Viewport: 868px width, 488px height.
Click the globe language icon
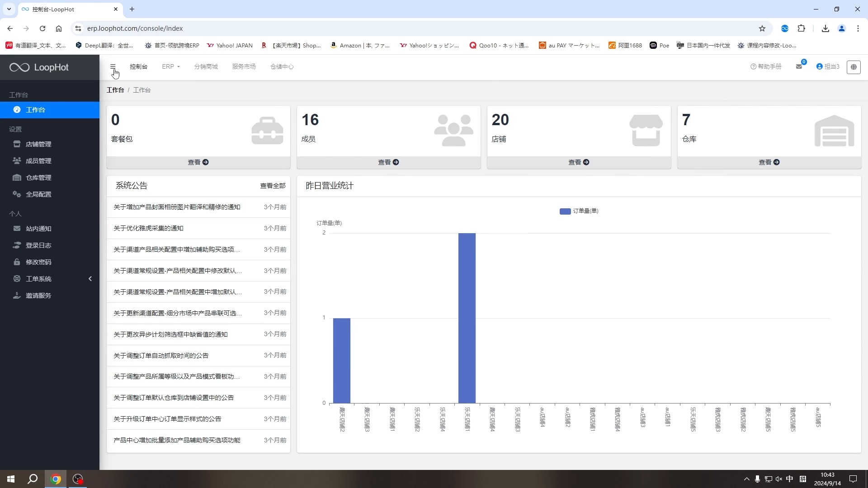tap(854, 67)
